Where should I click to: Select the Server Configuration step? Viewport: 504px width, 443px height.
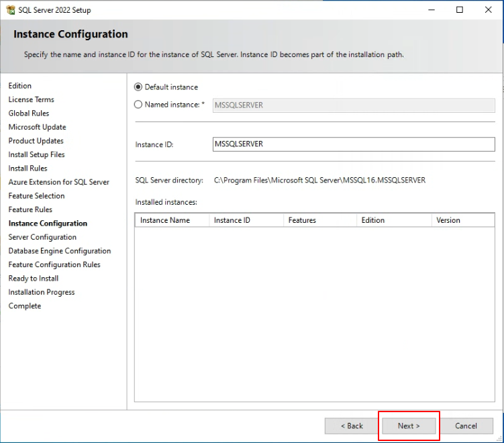42,237
